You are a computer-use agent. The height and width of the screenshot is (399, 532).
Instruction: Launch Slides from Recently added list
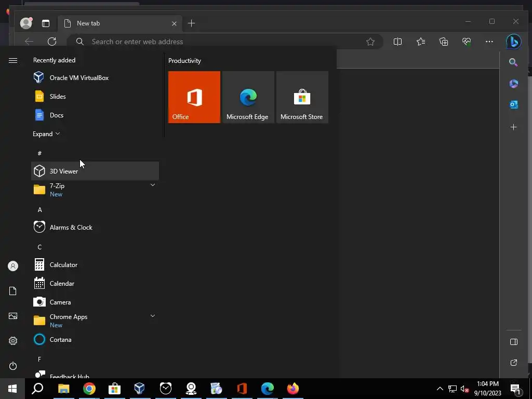[x=95, y=96]
